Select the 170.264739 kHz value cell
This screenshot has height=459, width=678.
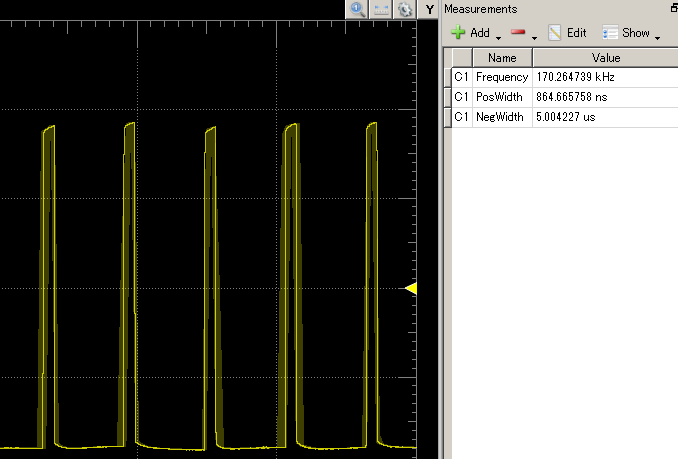tap(605, 77)
